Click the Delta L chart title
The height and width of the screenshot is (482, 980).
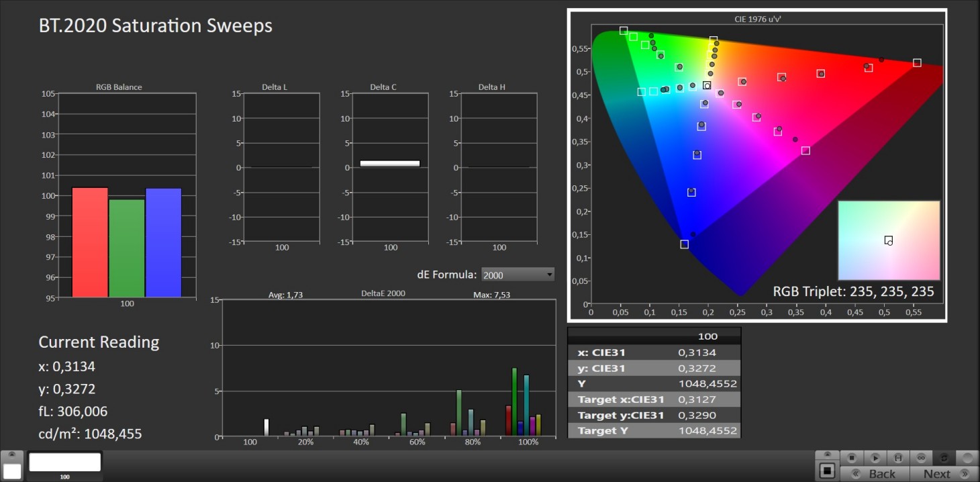pyautogui.click(x=275, y=87)
